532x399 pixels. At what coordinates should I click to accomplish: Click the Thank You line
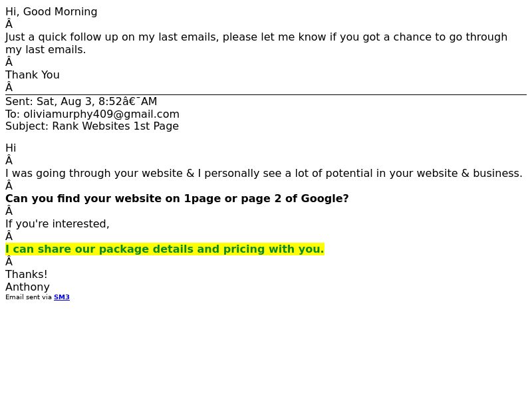tap(33, 75)
